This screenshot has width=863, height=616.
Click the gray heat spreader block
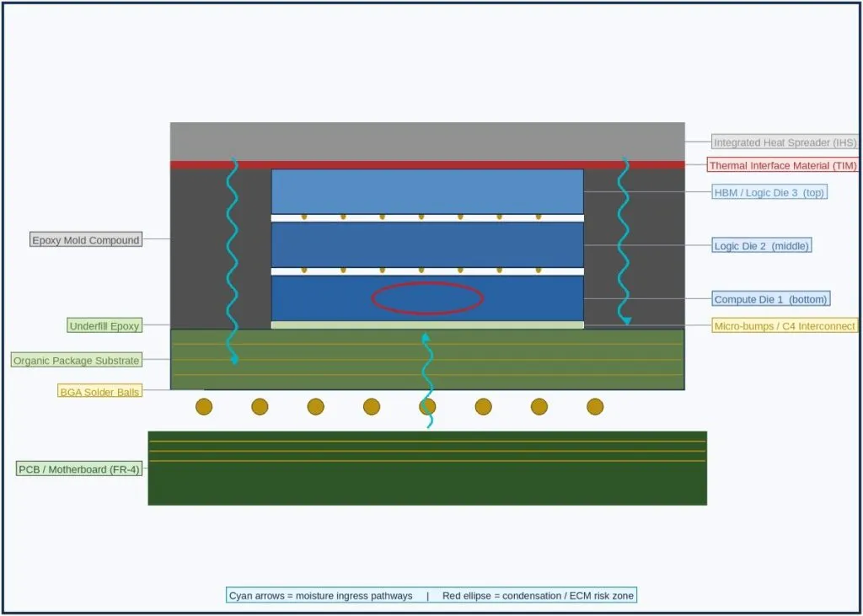(x=427, y=142)
